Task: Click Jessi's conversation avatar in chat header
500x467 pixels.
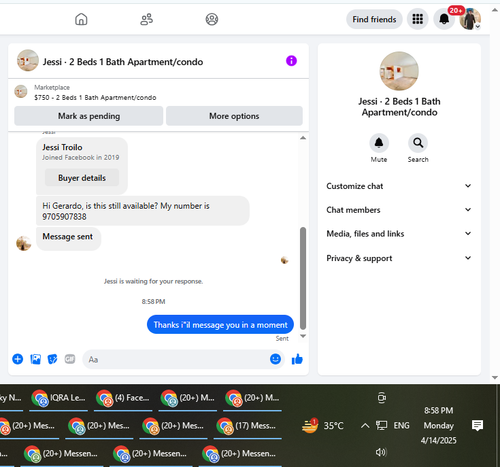Action: point(28,60)
